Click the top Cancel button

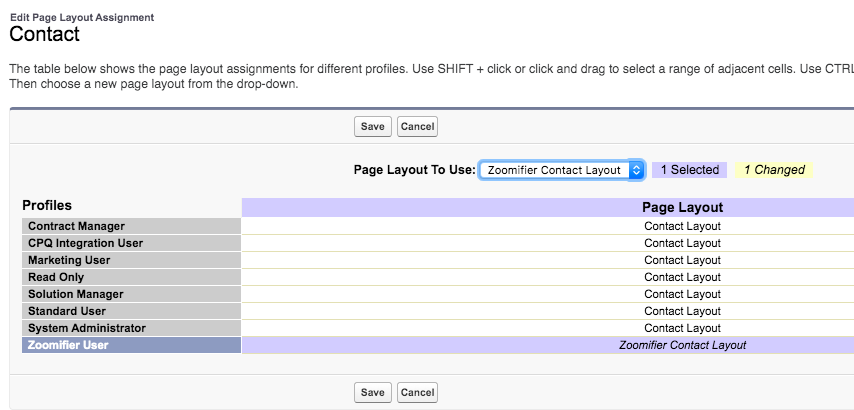(x=417, y=126)
